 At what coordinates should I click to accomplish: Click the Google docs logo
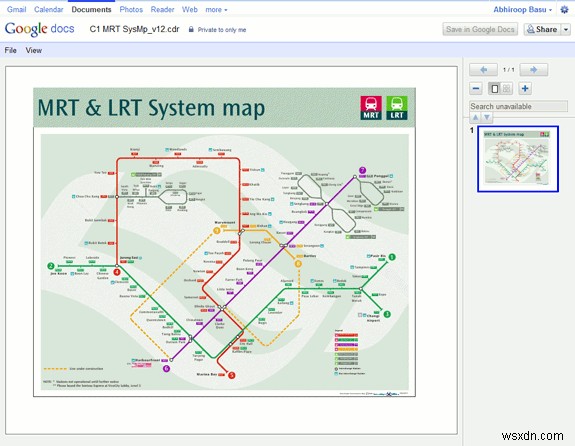click(40, 29)
